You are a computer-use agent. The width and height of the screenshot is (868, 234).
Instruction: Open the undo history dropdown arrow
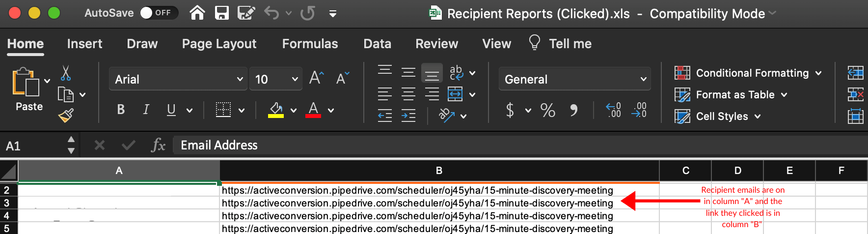[289, 13]
